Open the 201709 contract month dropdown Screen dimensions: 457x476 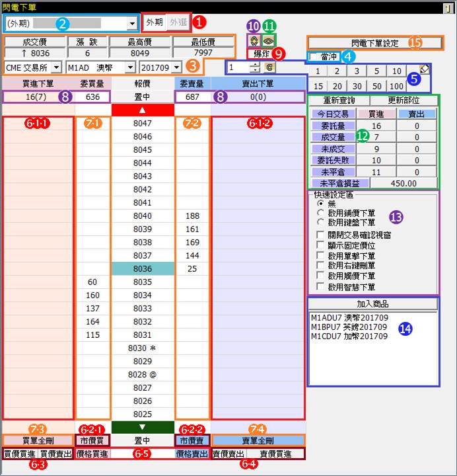click(176, 67)
